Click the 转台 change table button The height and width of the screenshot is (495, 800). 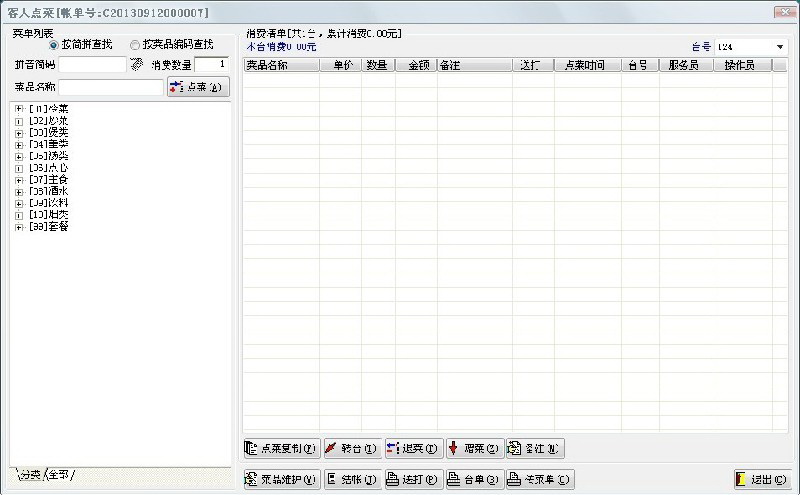(353, 449)
